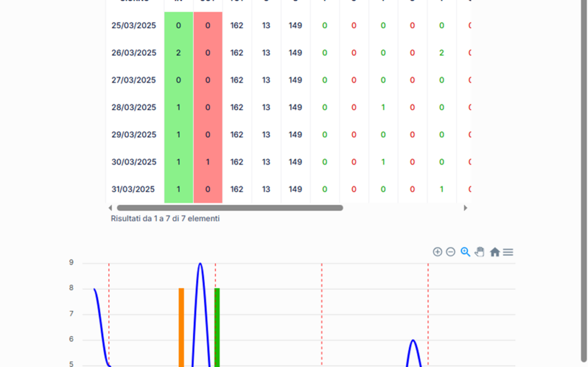Reset chart zoom with the home icon
This screenshot has height=367, width=588.
(x=494, y=252)
